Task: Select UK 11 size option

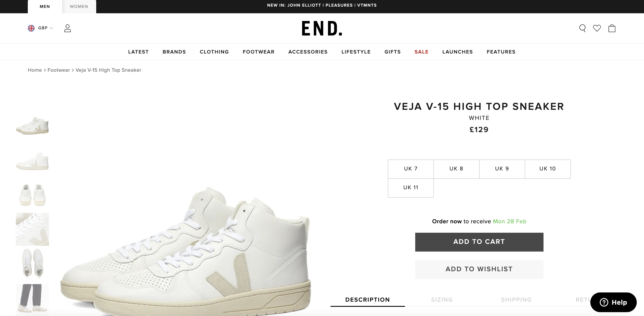Action: [x=411, y=188]
